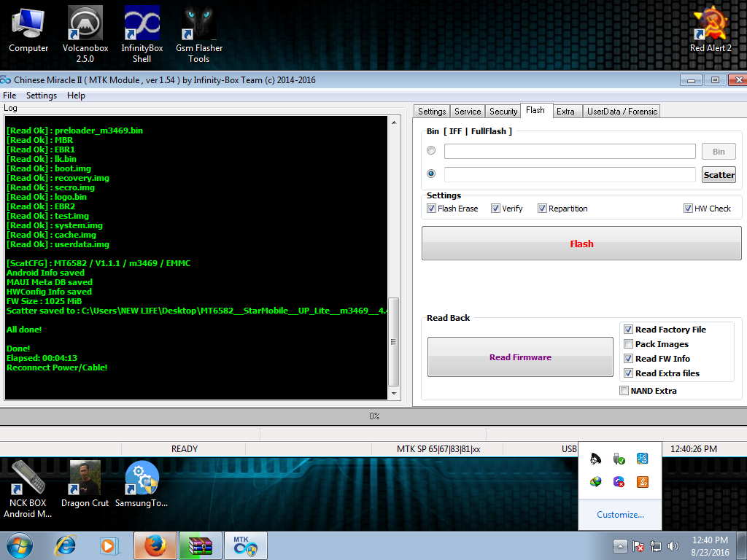
Task: Open the Dragon Crut desktop shortcut
Action: (x=85, y=478)
